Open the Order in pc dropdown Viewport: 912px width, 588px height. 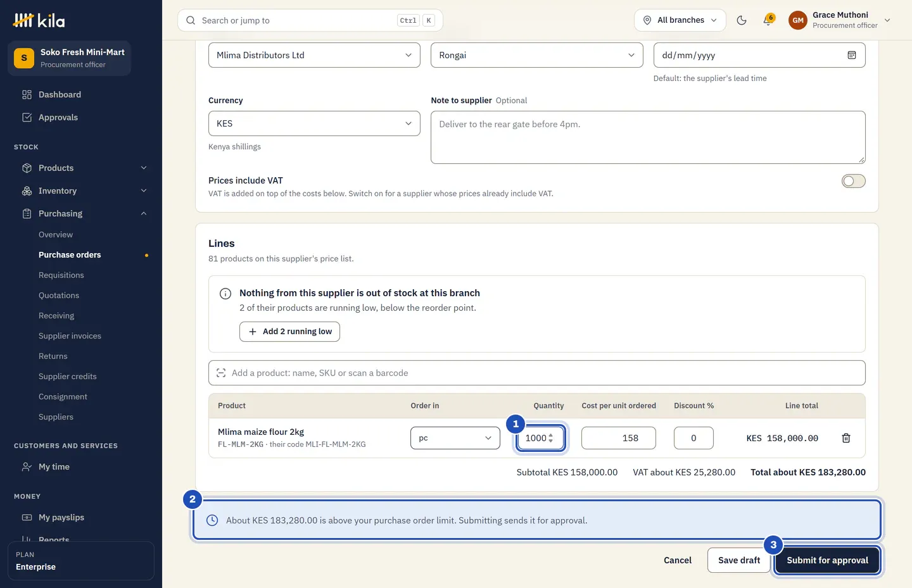pos(455,438)
